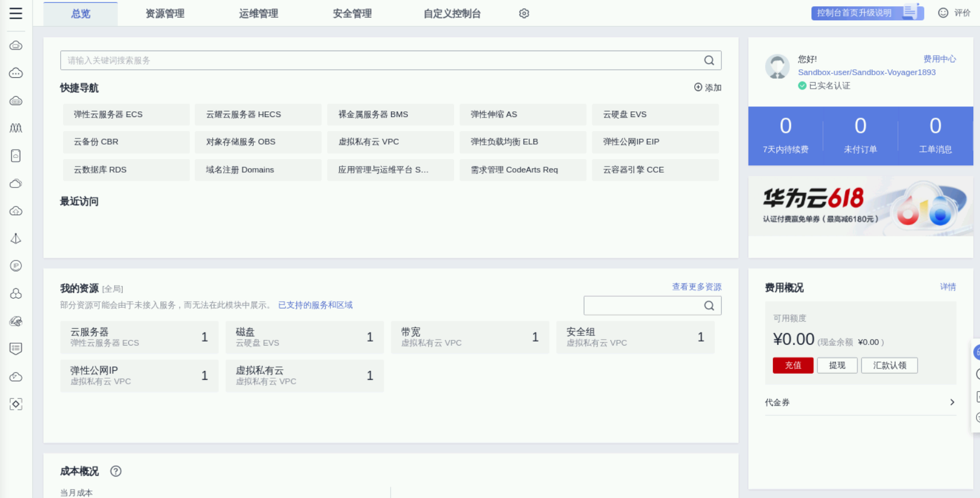Open 弹性负载均衡 ELB quick link

pos(523,142)
